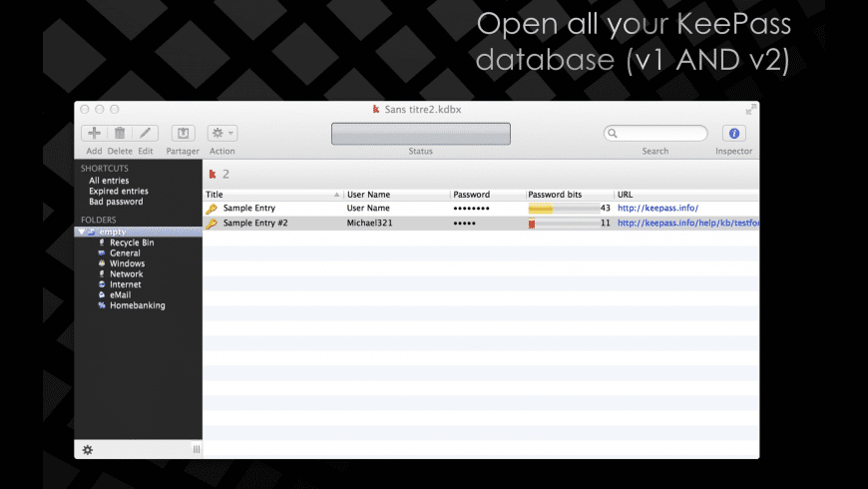868x489 pixels.
Task: Click the General folder icon
Action: [102, 253]
